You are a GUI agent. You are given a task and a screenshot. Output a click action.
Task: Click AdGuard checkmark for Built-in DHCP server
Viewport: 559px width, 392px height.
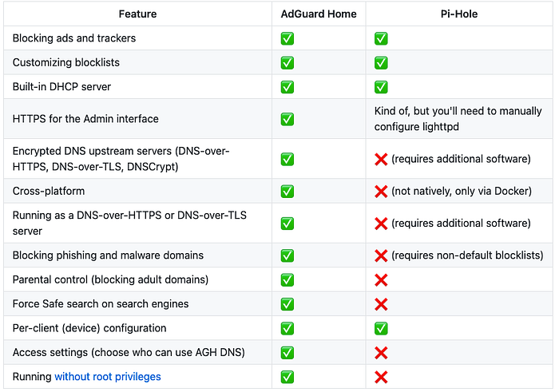point(287,87)
